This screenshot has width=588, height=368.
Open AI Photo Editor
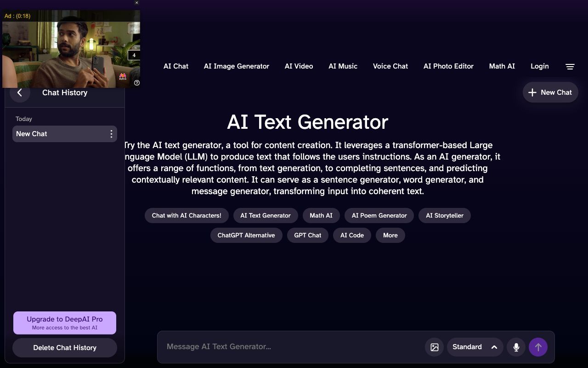[x=448, y=66]
